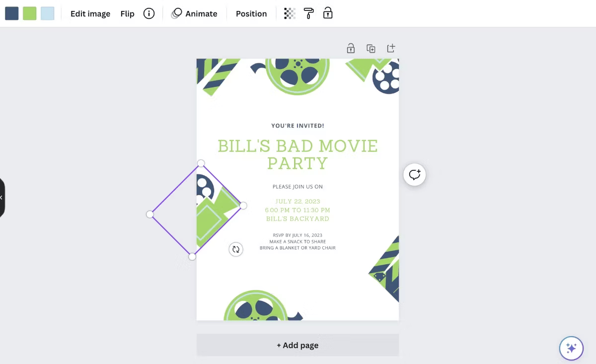This screenshot has height=364, width=596.
Task: Lock the selected element with the lock icon
Action: [x=328, y=13]
